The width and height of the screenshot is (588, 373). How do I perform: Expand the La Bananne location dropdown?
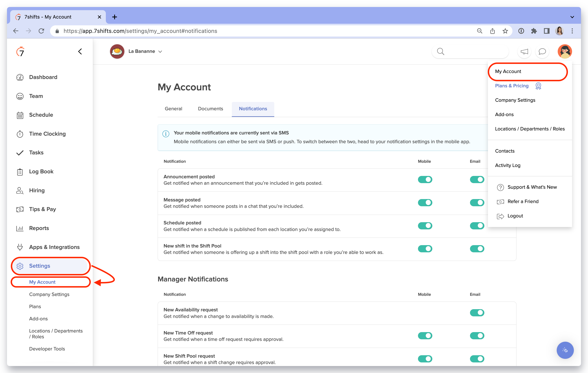click(160, 52)
